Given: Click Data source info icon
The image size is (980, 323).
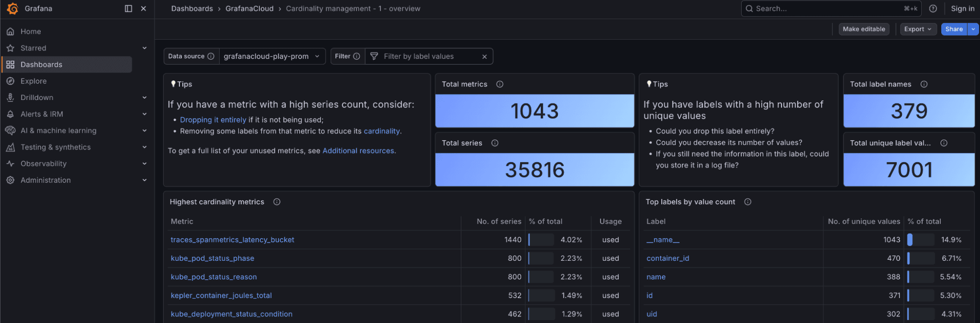Looking at the screenshot, I should pos(211,56).
